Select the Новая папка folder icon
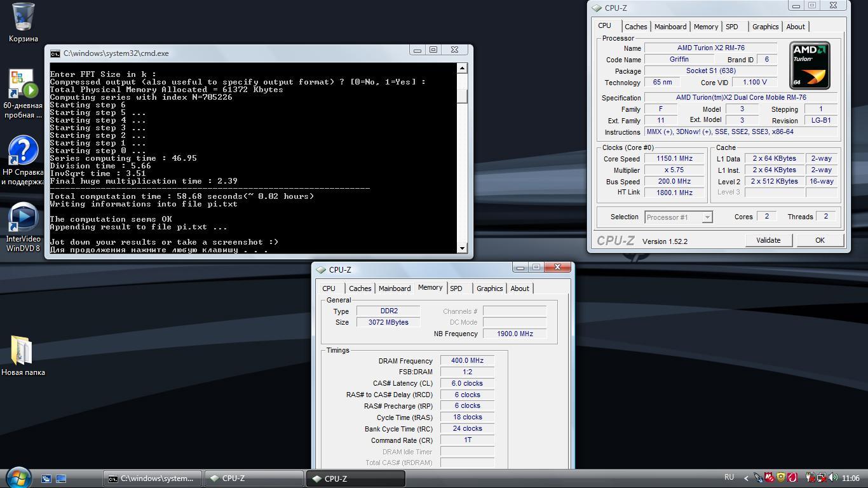Viewport: 868px width, 488px height. [x=23, y=356]
